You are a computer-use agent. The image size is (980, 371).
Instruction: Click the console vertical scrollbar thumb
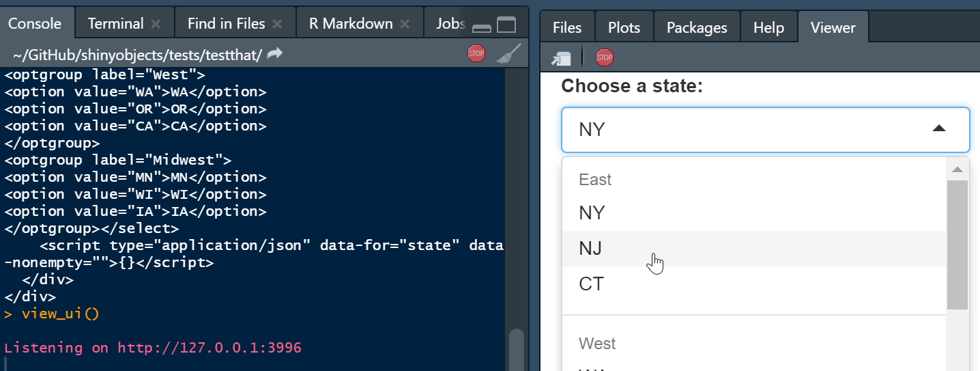517,348
